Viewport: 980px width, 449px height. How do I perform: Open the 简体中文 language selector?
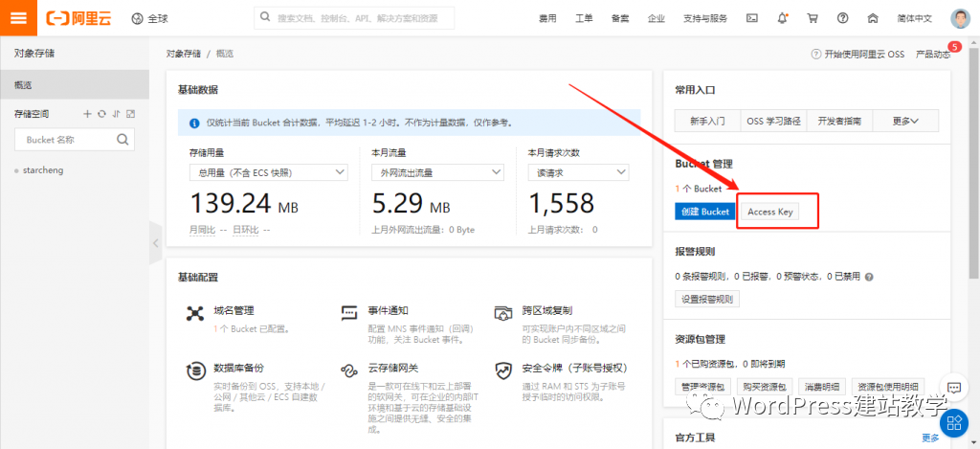[x=914, y=18]
